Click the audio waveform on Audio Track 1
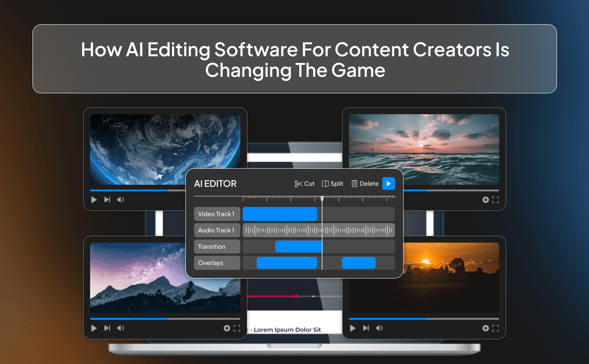This screenshot has height=364, width=589. 319,230
